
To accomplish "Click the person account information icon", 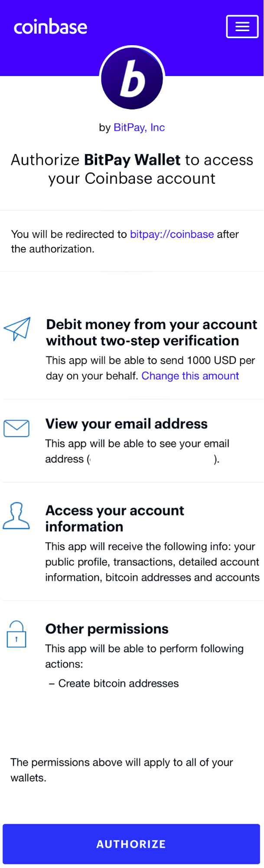I will pos(16,516).
